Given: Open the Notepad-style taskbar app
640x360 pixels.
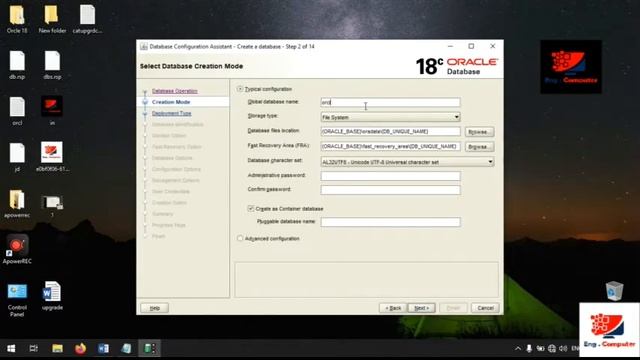Looking at the screenshot, I should click(x=127, y=349).
